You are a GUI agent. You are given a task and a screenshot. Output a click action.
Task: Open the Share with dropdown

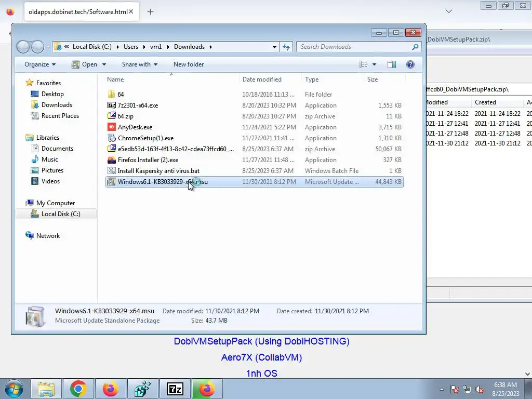pos(139,64)
